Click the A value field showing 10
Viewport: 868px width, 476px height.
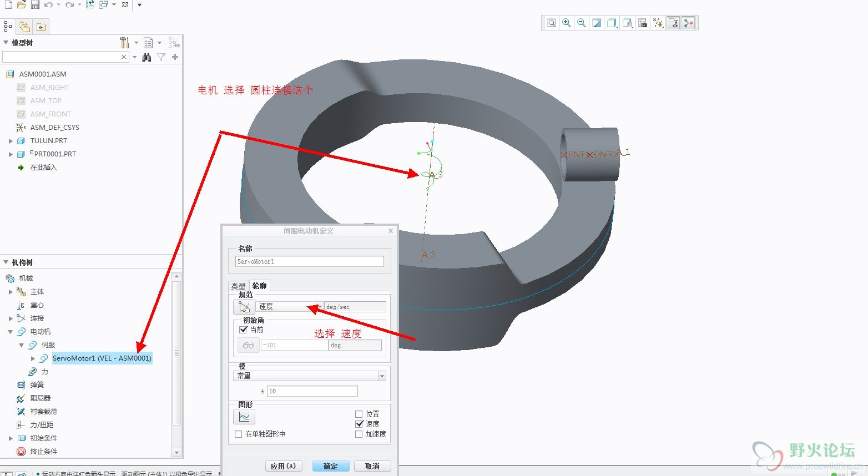pyautogui.click(x=312, y=391)
